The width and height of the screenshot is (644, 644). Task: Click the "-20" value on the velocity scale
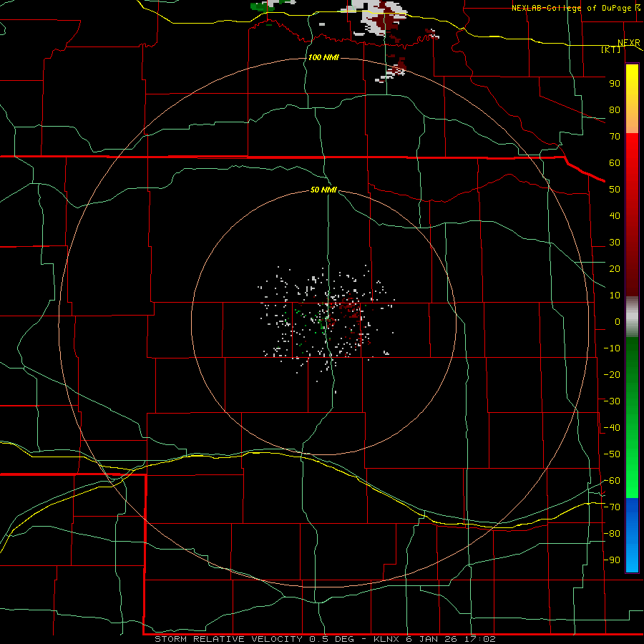(612, 374)
